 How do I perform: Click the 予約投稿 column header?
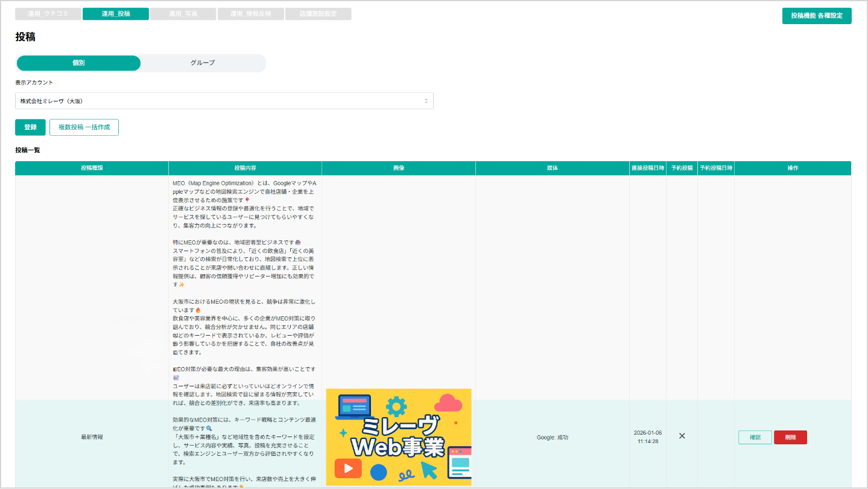tap(682, 168)
